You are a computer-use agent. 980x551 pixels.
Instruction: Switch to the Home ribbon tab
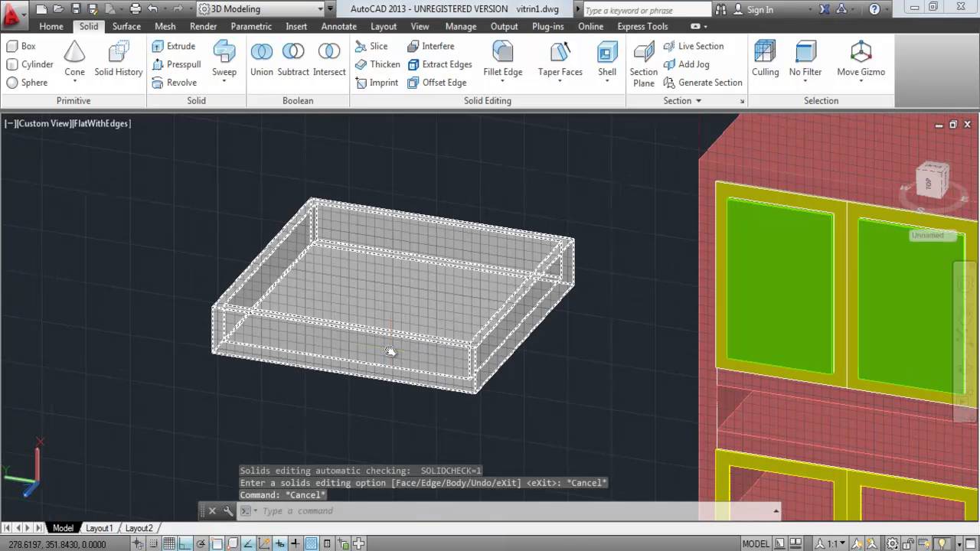(51, 26)
